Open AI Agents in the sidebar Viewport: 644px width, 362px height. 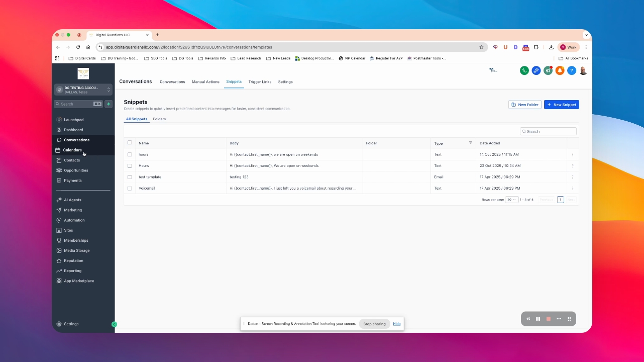[x=72, y=200]
